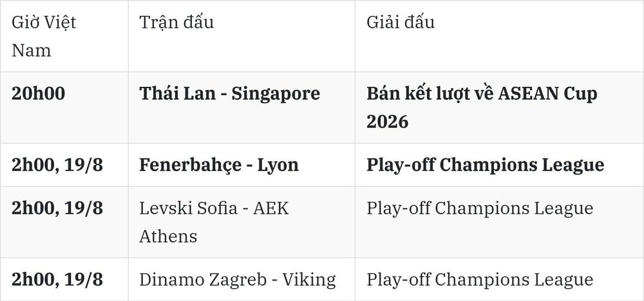Image resolution: width=644 pixels, height=301 pixels.
Task: Select the 'Dinamo Zagreb - Viking' cell
Action: [x=241, y=279]
